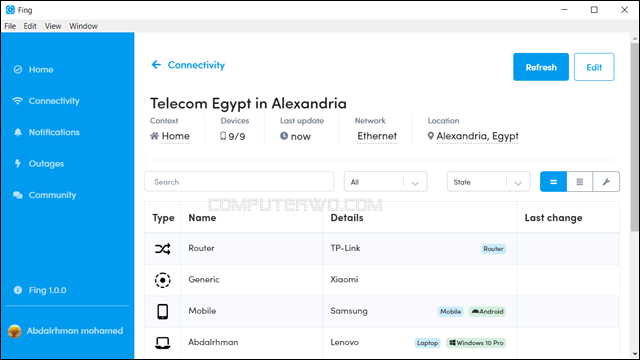Open the Context Home selector

point(170,136)
